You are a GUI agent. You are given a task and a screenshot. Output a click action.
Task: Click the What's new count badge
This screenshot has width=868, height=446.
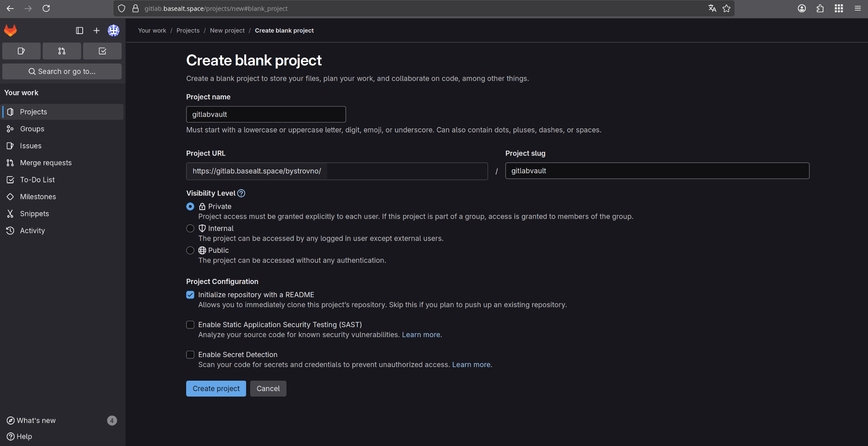coord(112,421)
